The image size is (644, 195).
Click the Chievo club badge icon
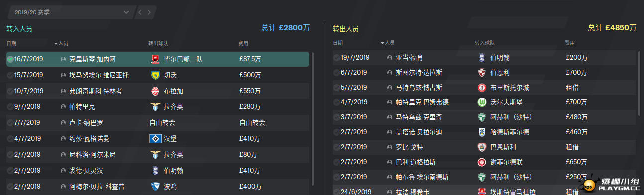click(155, 75)
